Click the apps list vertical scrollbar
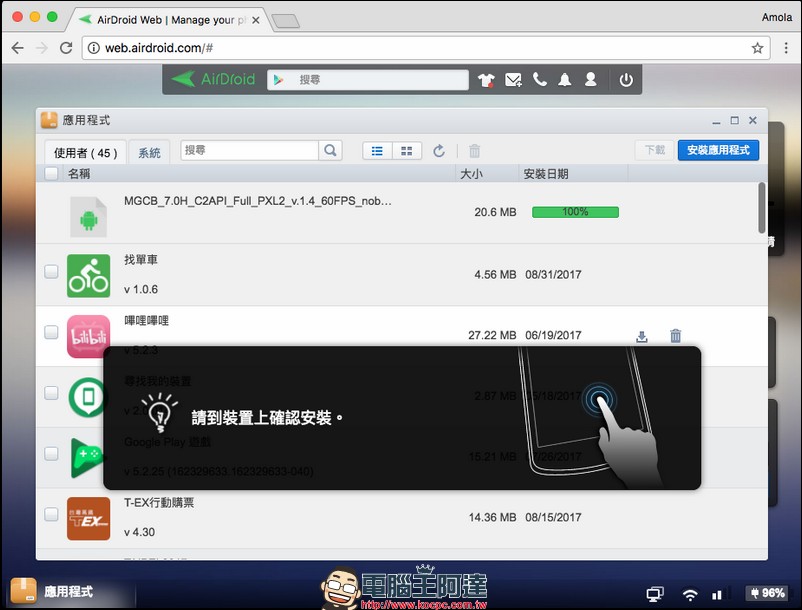Screen dimensions: 802x610 [762, 207]
